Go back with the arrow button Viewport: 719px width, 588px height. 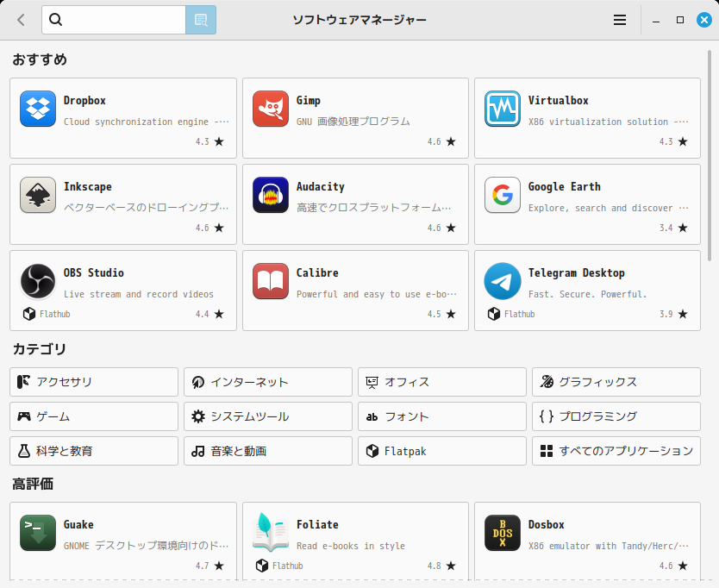pyautogui.click(x=21, y=20)
